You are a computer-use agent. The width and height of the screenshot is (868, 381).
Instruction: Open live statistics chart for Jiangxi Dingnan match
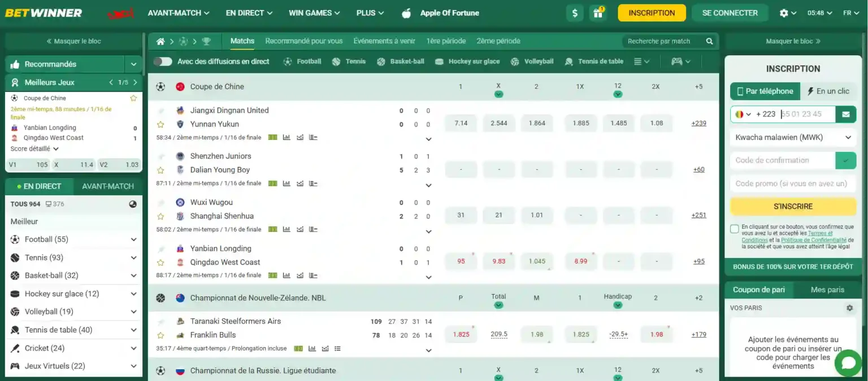[x=287, y=137]
